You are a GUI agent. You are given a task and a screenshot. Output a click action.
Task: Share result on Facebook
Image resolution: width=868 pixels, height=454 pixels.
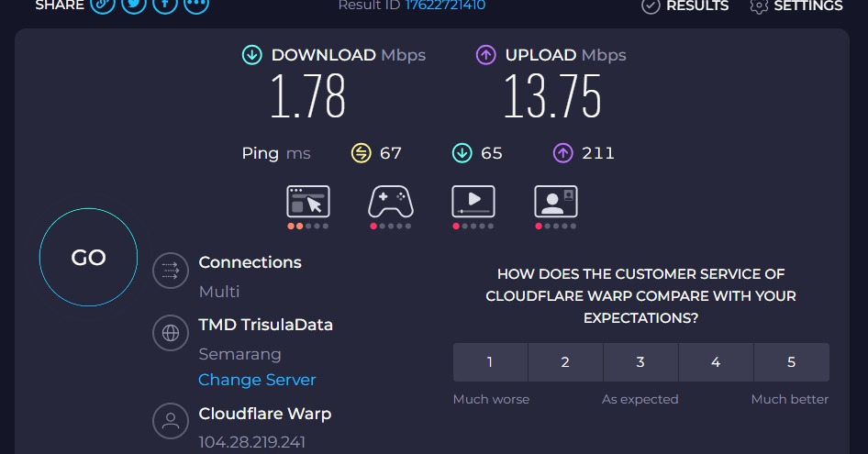164,5
